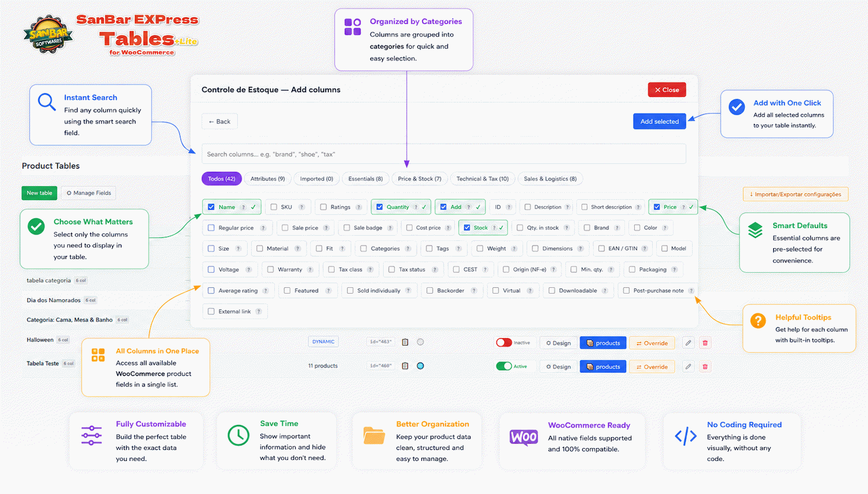Check the Description column checkbox

click(527, 207)
